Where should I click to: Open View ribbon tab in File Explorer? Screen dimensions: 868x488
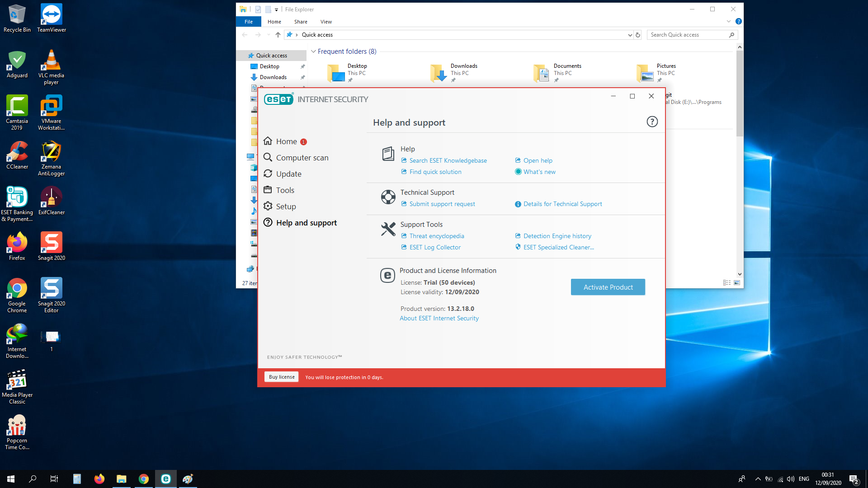326,22
